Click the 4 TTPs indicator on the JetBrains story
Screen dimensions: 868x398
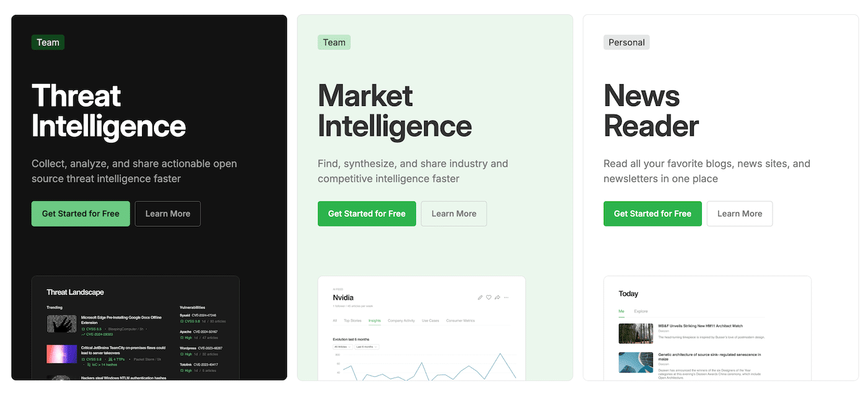[116, 359]
